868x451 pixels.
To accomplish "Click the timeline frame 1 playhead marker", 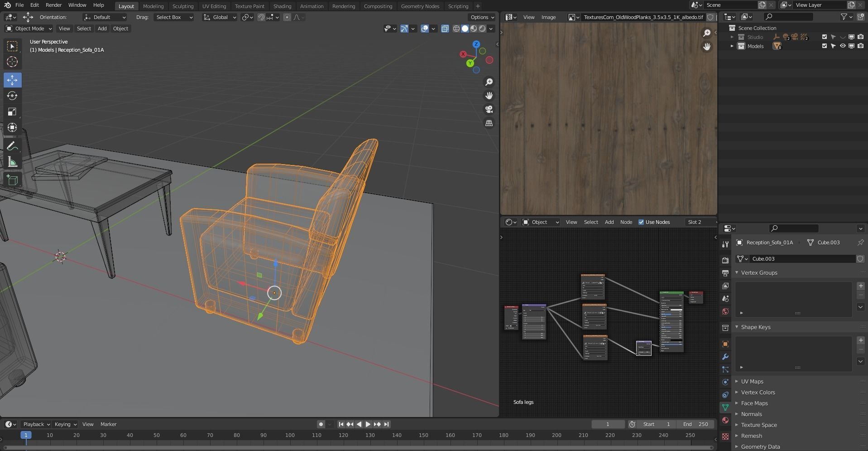I will 26,435.
